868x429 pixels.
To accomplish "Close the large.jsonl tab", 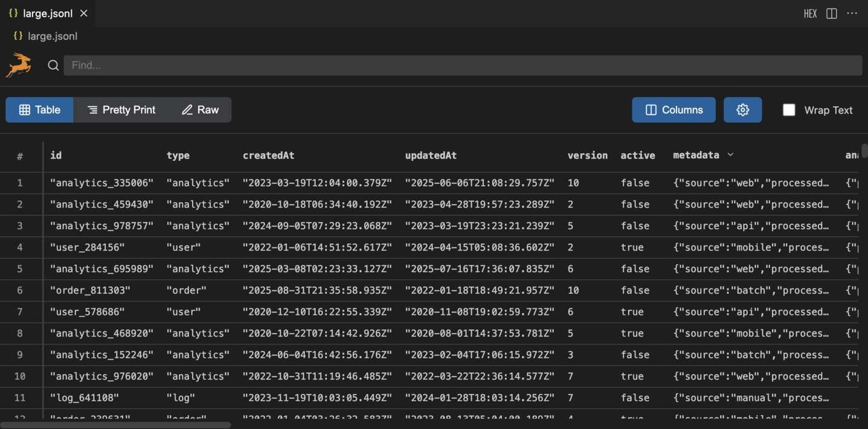I will click(84, 13).
